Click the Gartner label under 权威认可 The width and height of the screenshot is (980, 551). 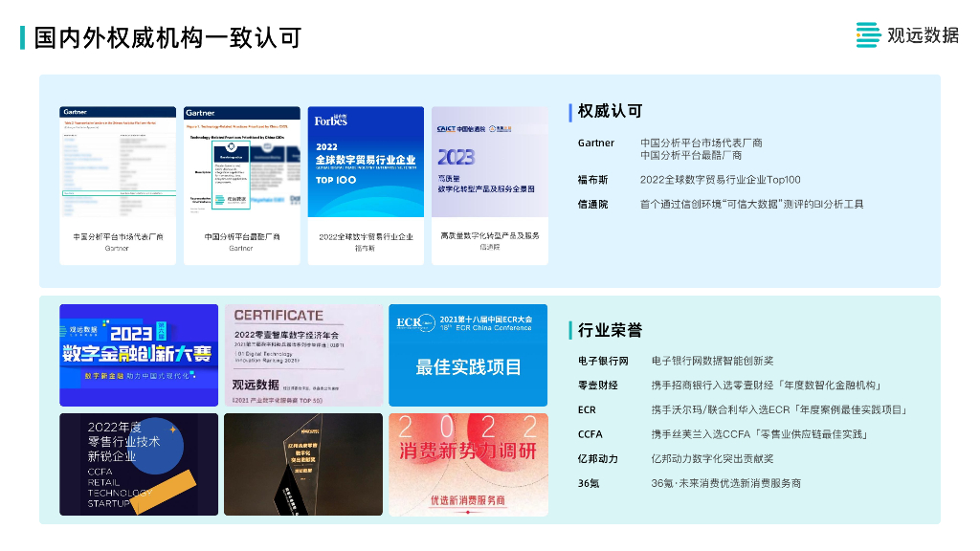[x=595, y=143]
